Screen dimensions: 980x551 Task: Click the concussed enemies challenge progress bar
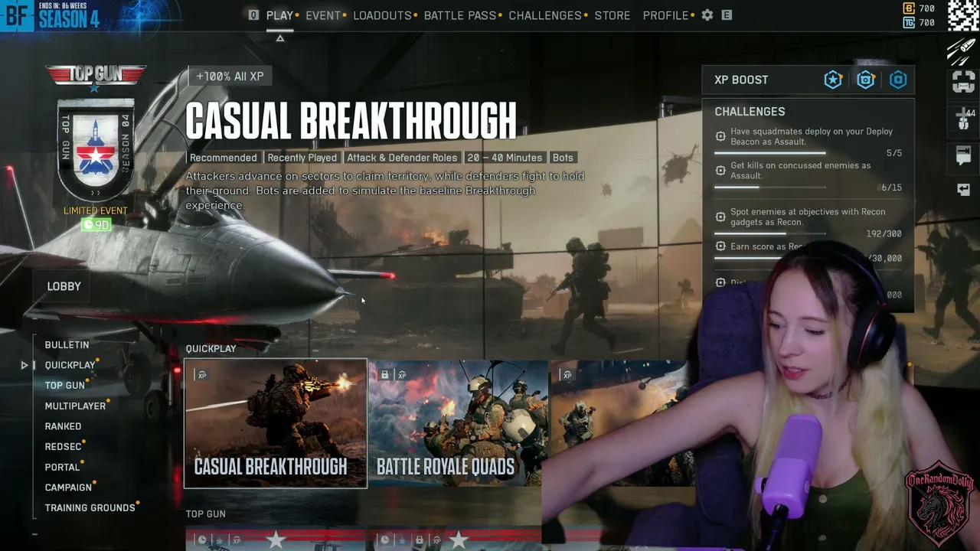770,187
